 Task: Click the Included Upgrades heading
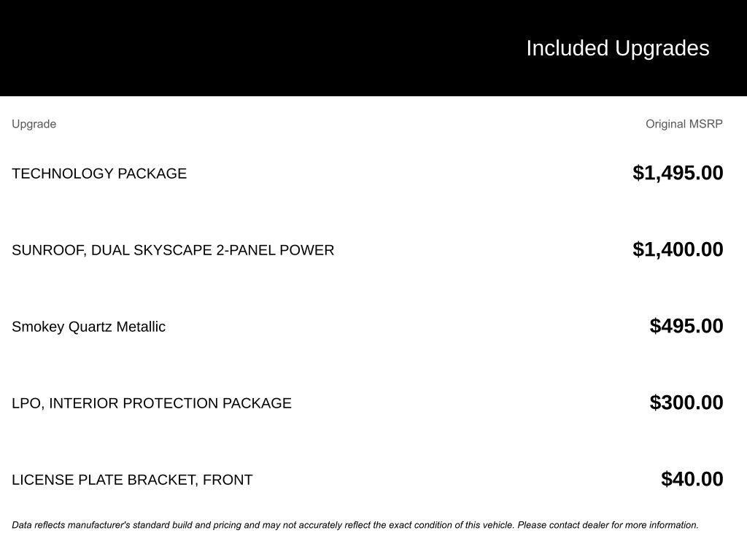pos(617,48)
